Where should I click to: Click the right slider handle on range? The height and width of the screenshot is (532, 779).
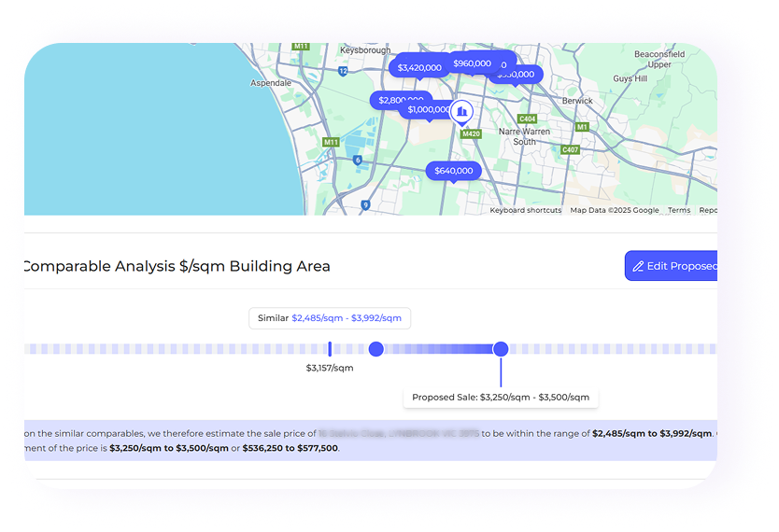[501, 349]
